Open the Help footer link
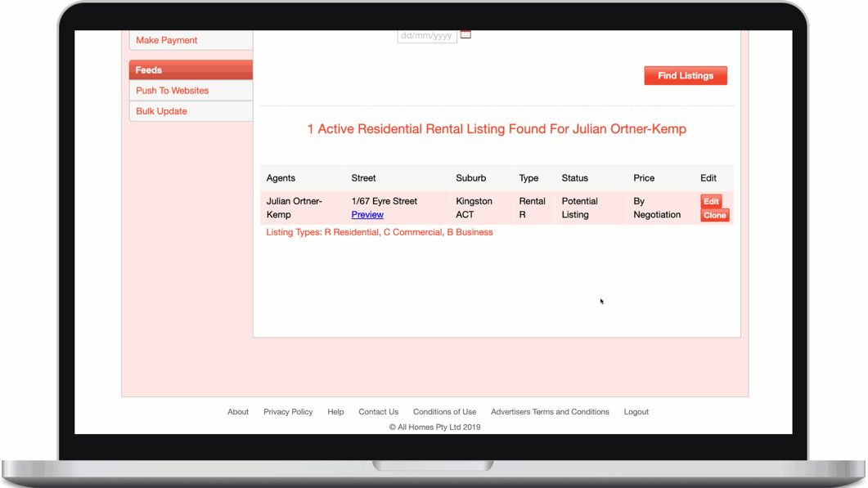Viewport: 868px width, 488px height. click(x=335, y=412)
